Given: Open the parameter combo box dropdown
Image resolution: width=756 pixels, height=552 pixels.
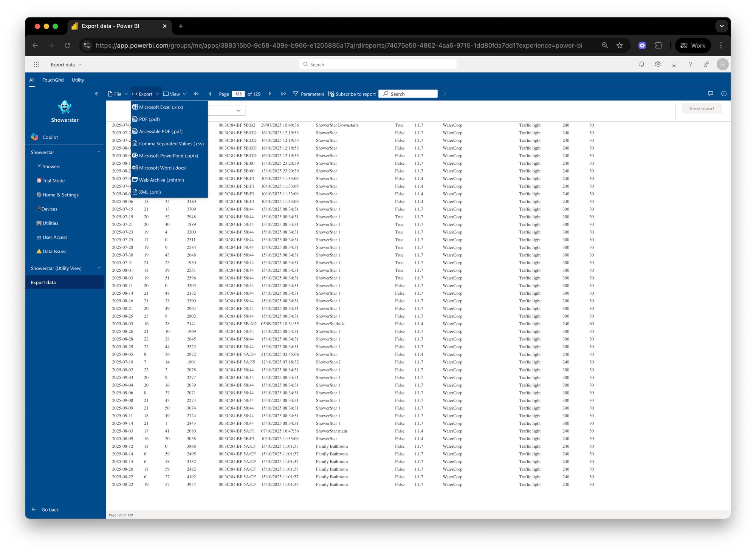Looking at the screenshot, I should pos(238,110).
